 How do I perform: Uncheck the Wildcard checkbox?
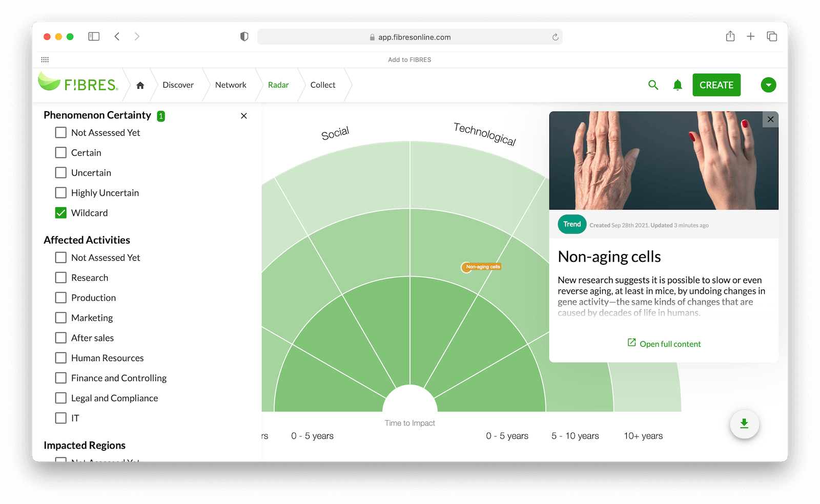click(61, 213)
